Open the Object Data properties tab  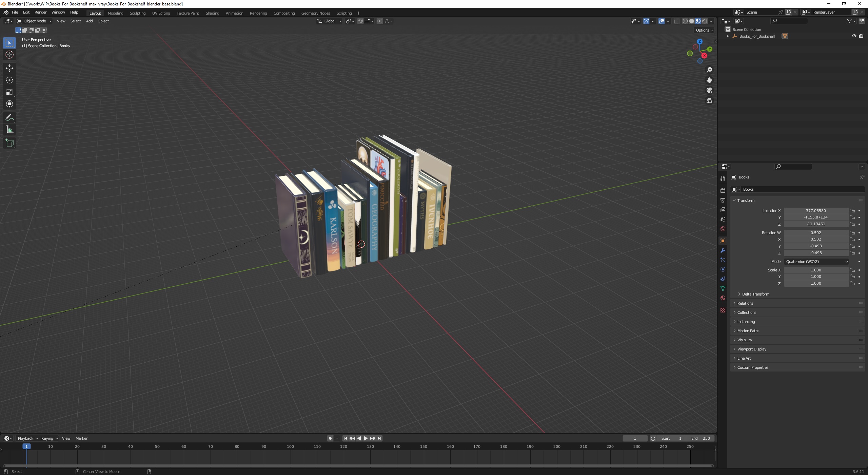pos(723,288)
